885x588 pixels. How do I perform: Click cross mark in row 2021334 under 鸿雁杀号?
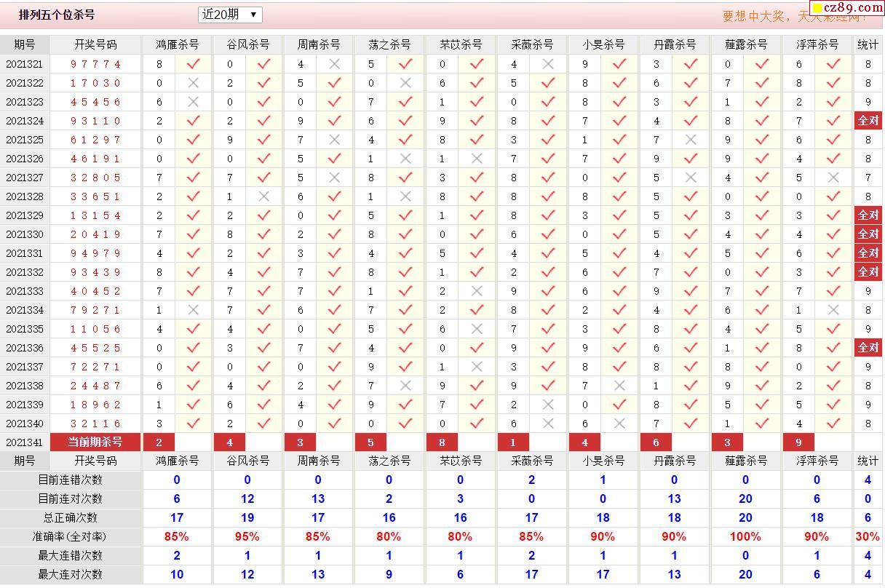[x=193, y=310]
